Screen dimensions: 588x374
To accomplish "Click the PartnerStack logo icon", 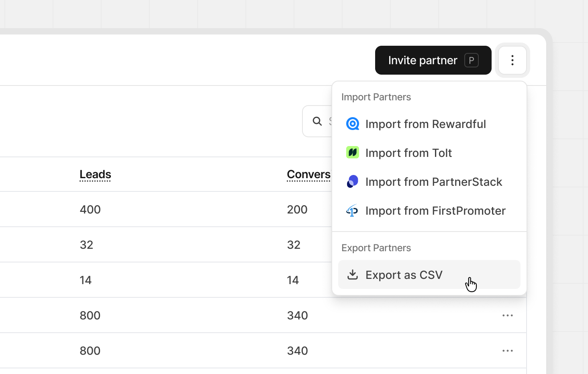I will [352, 181].
